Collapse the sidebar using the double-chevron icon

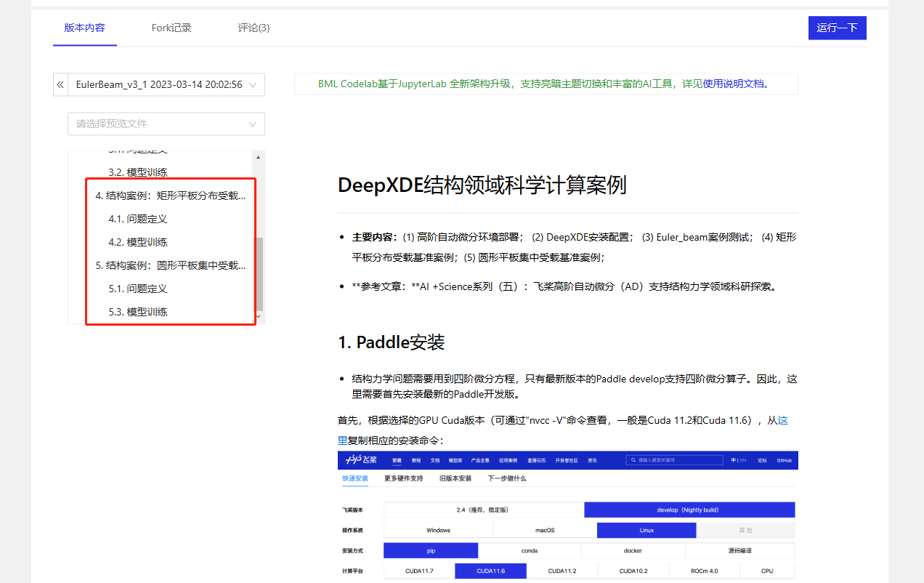coord(60,84)
